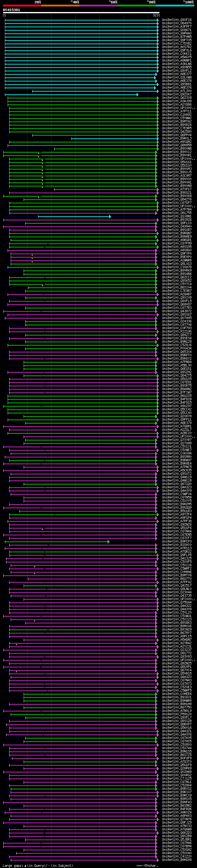Select the UniRef100_C7J125 label
197x868 pixels.
click(177, 778)
